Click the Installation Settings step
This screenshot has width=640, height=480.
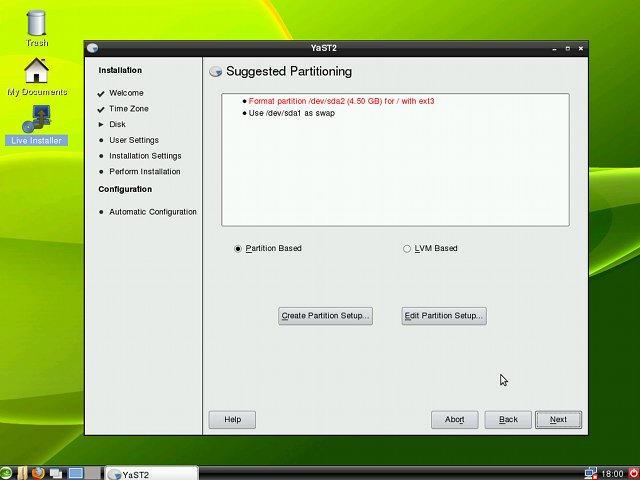(x=145, y=156)
